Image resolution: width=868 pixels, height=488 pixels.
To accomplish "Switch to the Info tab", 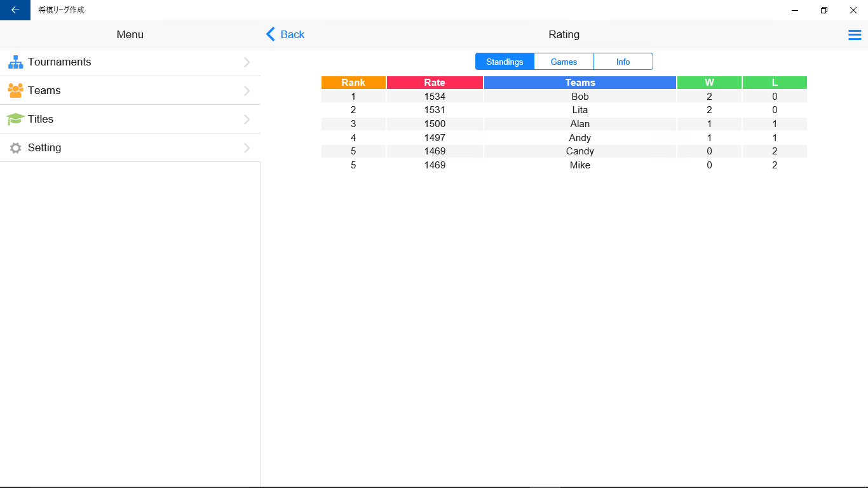I will [623, 62].
